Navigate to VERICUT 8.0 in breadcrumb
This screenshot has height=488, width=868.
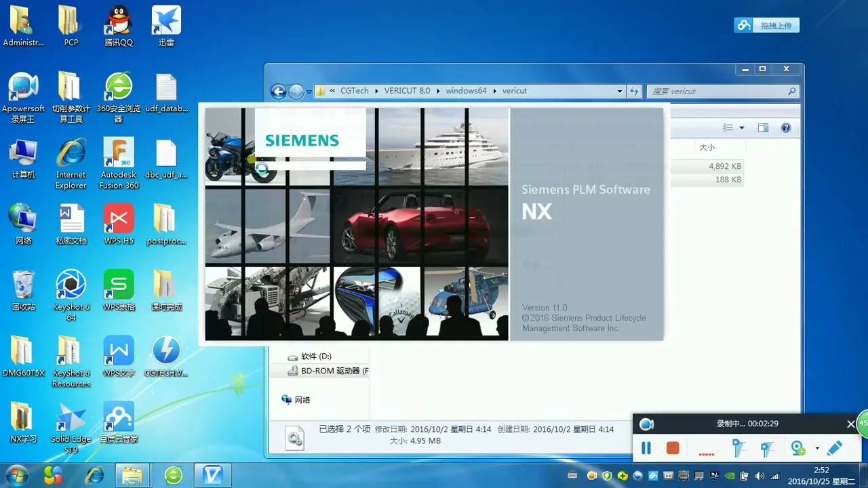(407, 91)
